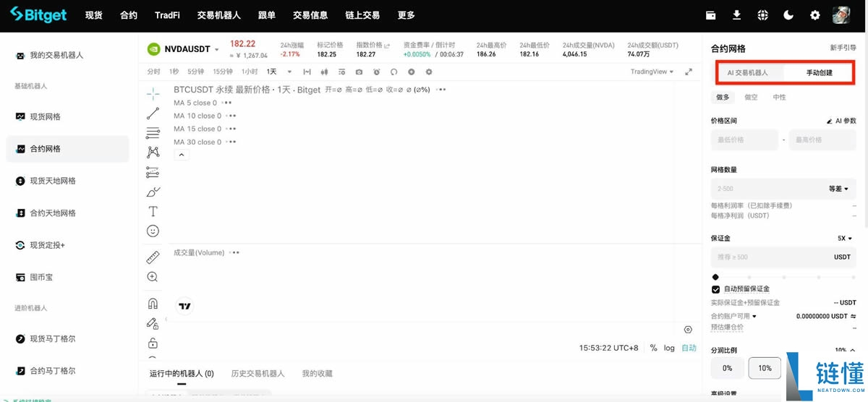Toggle stay in drawing mode pencil-lock
Screen dimensions: 868x402
point(153,323)
